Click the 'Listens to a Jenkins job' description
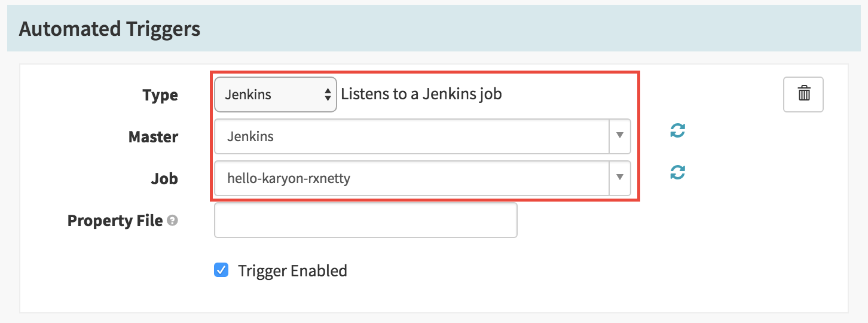This screenshot has width=868, height=323. [421, 95]
